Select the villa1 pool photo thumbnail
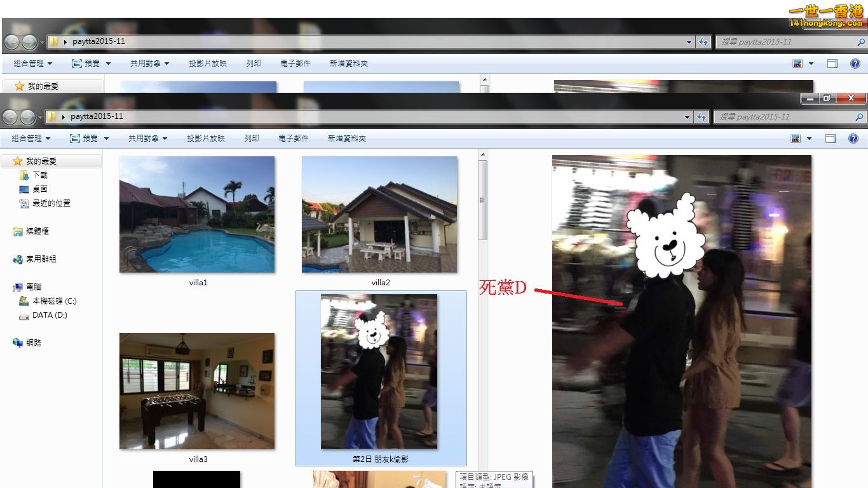This screenshot has width=868, height=488. tap(197, 215)
